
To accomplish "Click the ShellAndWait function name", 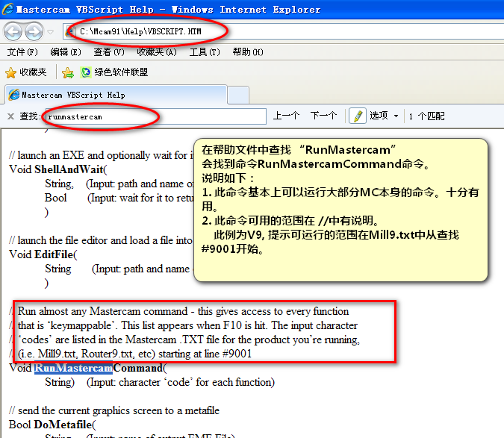I will tap(69, 169).
